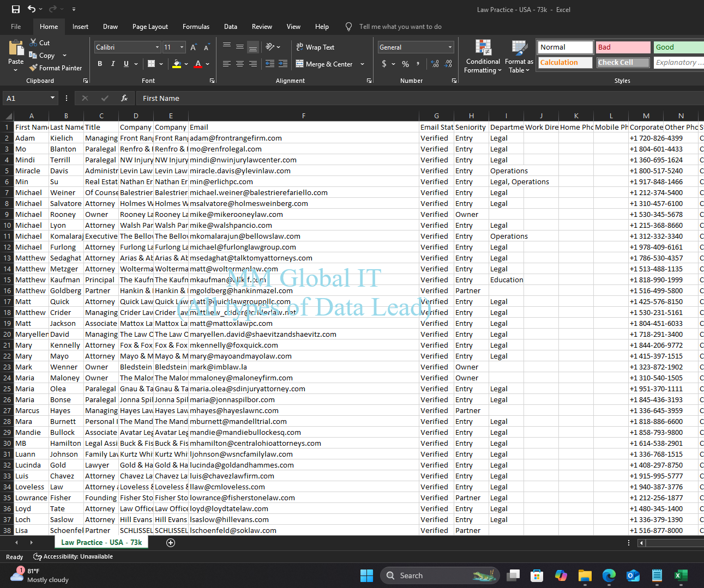Select the Law Practice - USA - 73k sheet tab
The height and width of the screenshot is (588, 704).
click(x=101, y=542)
